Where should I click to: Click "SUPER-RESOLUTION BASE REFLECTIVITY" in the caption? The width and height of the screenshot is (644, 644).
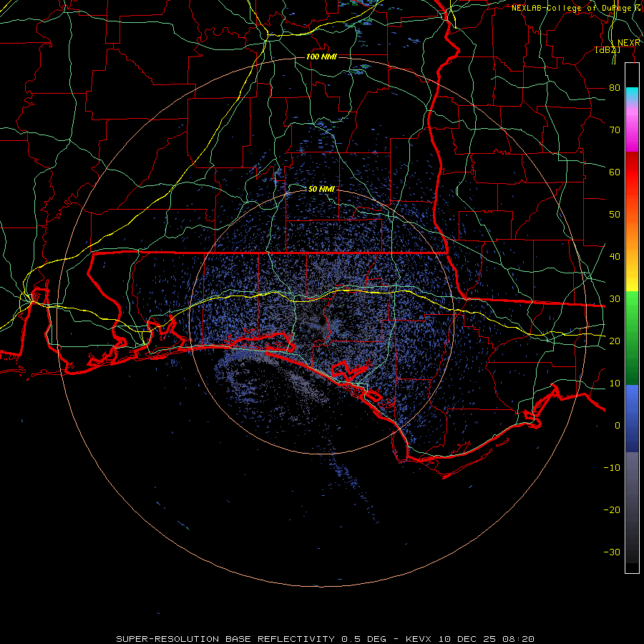225,639
